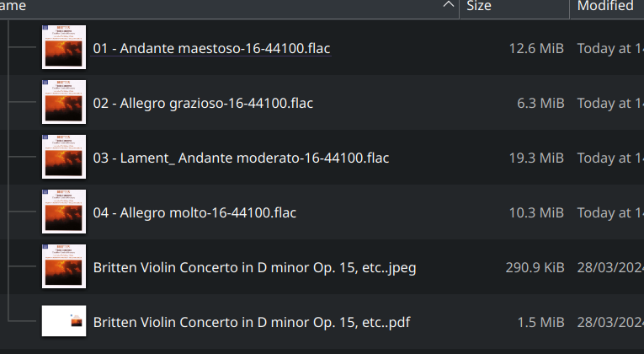Click the 1.5 MiB size cell
Viewport: 644px width, 354px height.
540,321
